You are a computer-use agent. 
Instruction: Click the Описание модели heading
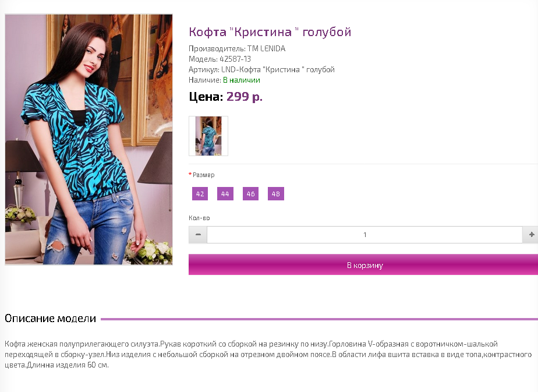[x=51, y=319]
